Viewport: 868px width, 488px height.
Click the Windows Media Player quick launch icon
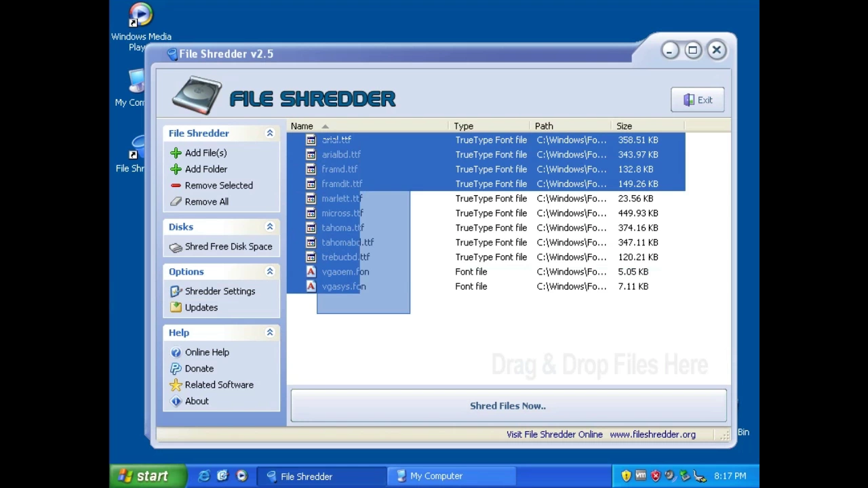click(x=242, y=476)
